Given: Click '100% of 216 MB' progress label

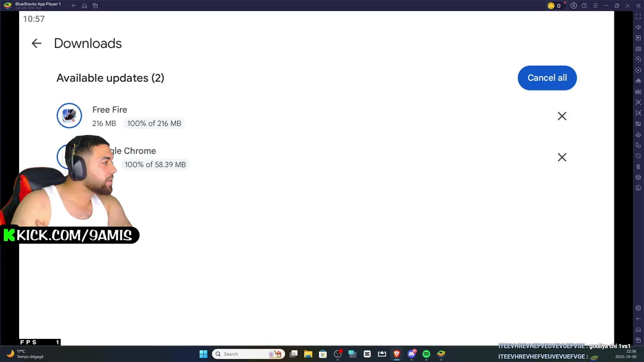Looking at the screenshot, I should tap(154, 123).
